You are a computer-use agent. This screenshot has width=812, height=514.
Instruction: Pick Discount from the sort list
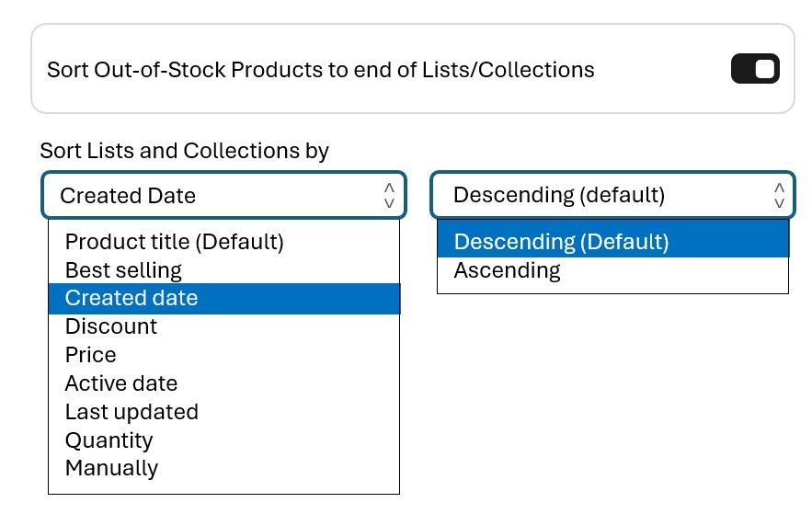[x=111, y=326]
